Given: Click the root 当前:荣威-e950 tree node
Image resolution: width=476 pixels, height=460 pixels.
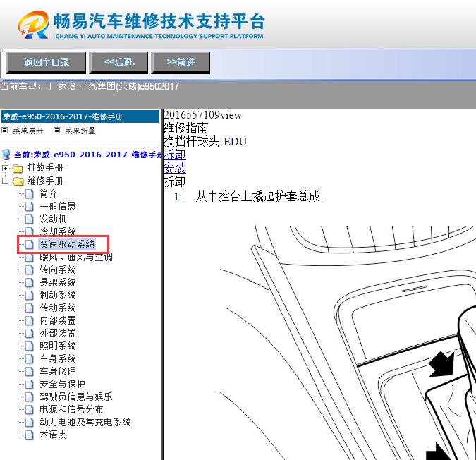Looking at the screenshot, I should click(87, 155).
